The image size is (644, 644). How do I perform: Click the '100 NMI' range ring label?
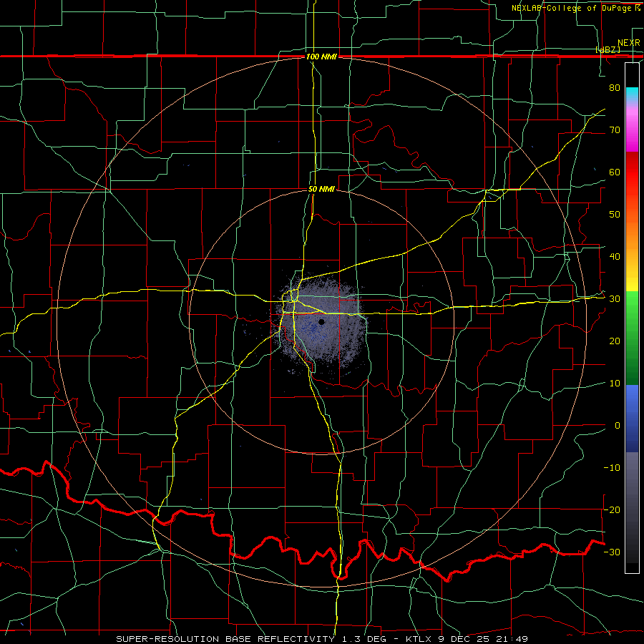(321, 57)
